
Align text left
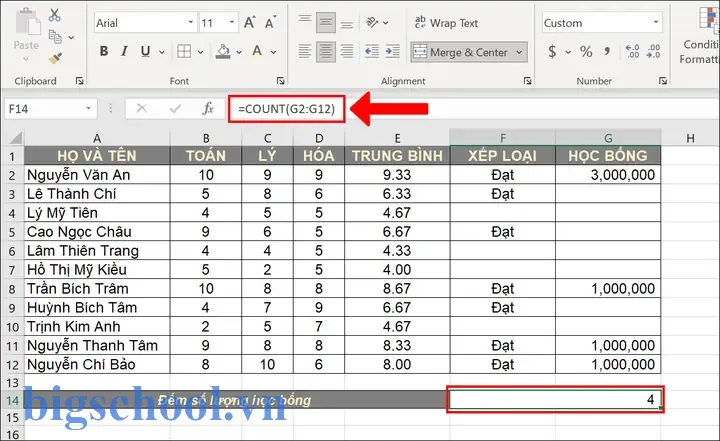click(305, 51)
